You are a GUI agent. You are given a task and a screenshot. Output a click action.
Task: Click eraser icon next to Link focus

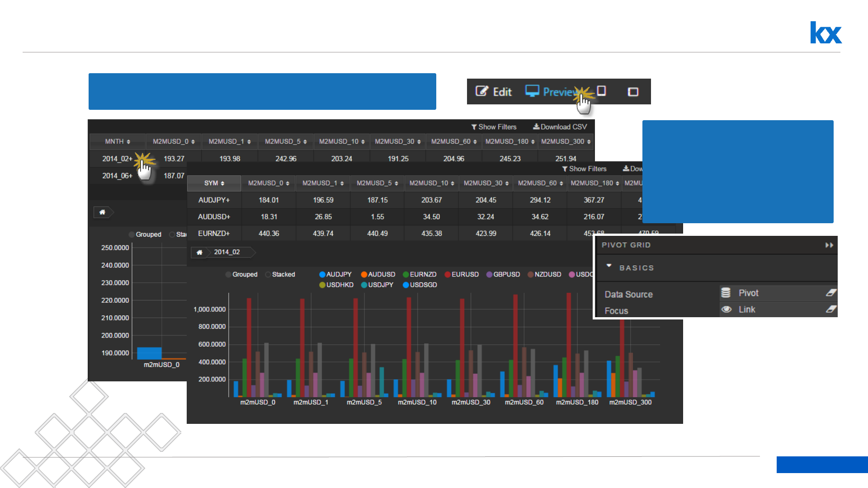[x=831, y=310]
